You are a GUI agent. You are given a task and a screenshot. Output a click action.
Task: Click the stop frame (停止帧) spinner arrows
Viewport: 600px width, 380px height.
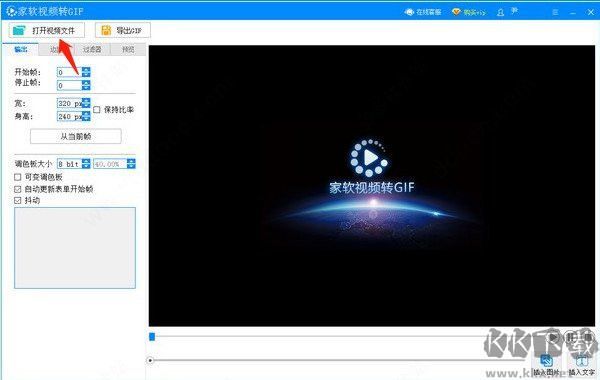tap(86, 85)
